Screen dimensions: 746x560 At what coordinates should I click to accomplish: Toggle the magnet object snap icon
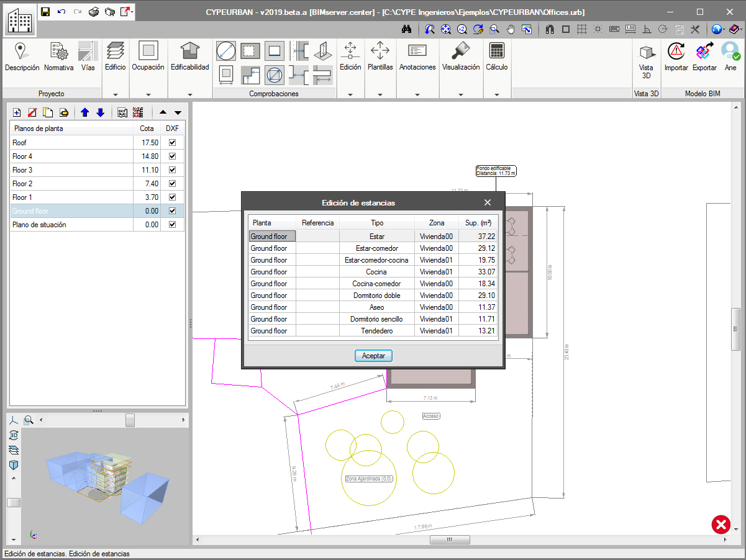tap(549, 29)
